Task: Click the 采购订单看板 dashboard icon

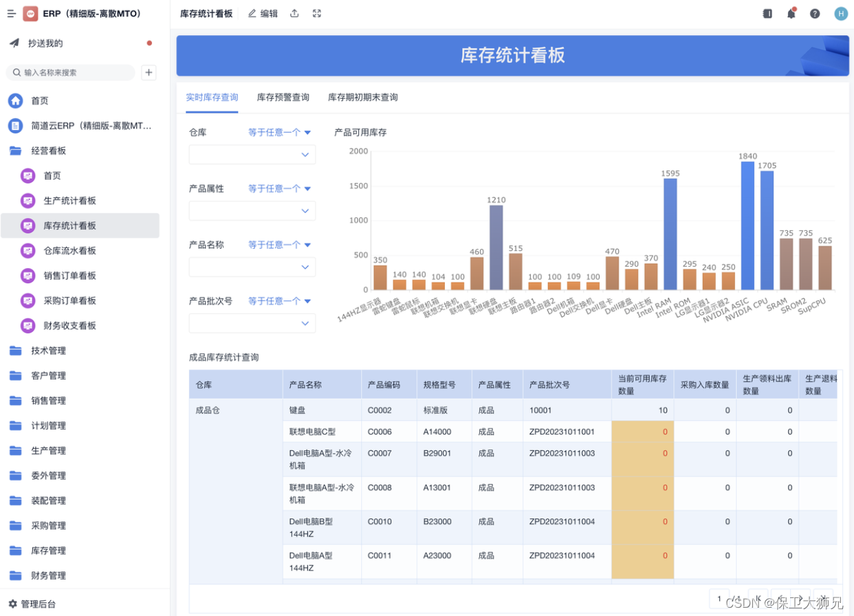Action: 28,300
